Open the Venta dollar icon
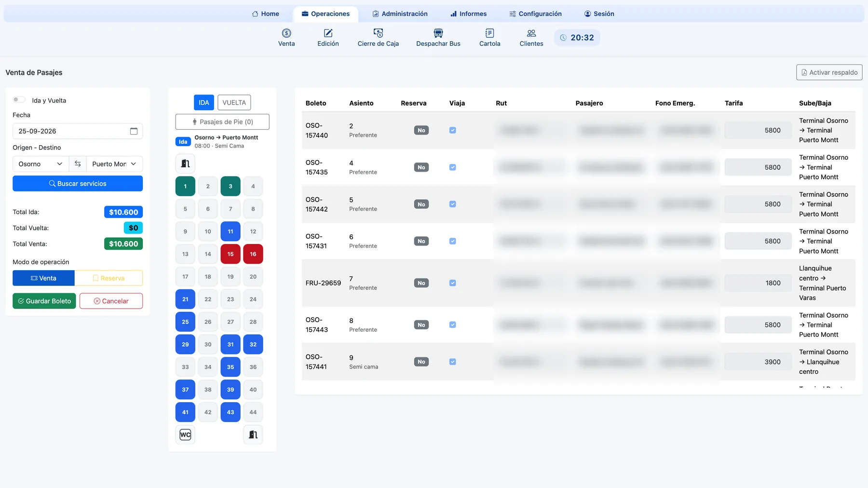The height and width of the screenshot is (488, 868). (x=286, y=33)
